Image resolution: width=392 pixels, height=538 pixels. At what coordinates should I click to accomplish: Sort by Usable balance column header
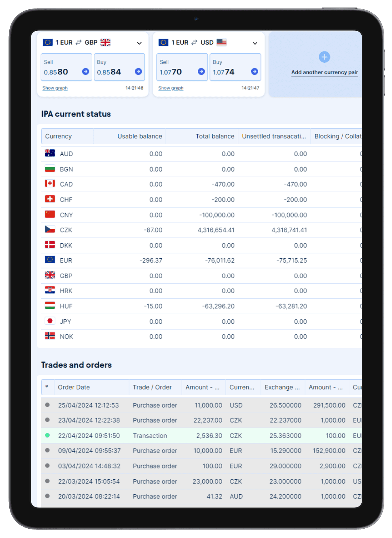click(139, 136)
